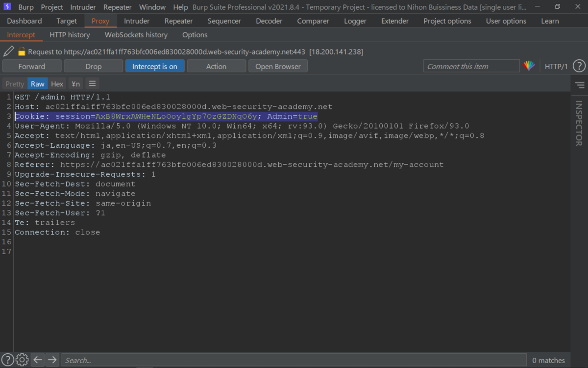
Task: Open the HTTP history sub-tab
Action: coord(70,35)
